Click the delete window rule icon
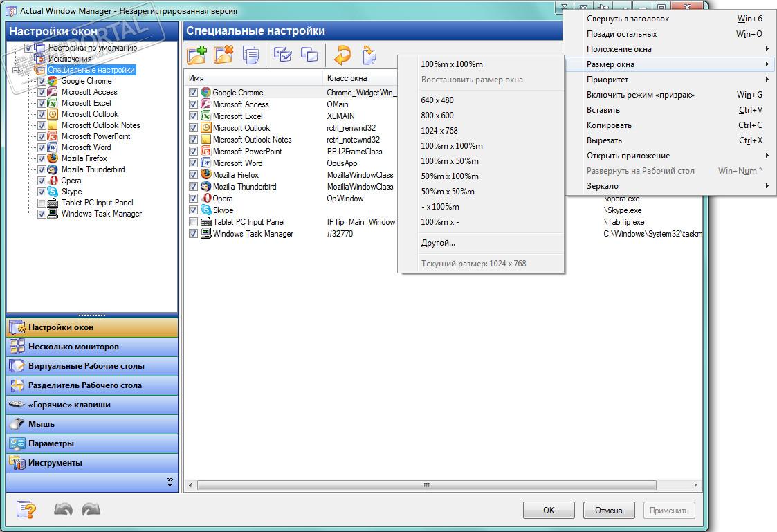 tap(223, 55)
